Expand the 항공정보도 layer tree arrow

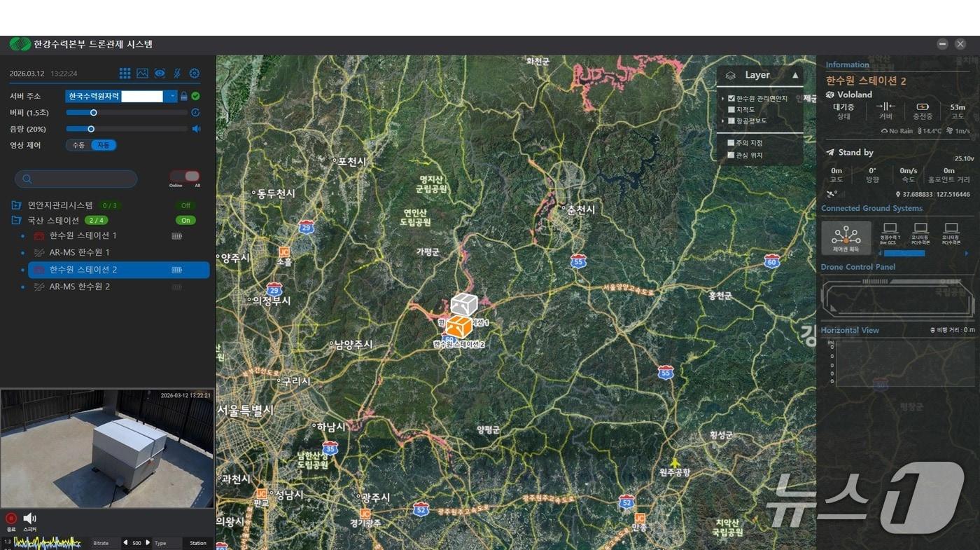point(723,121)
